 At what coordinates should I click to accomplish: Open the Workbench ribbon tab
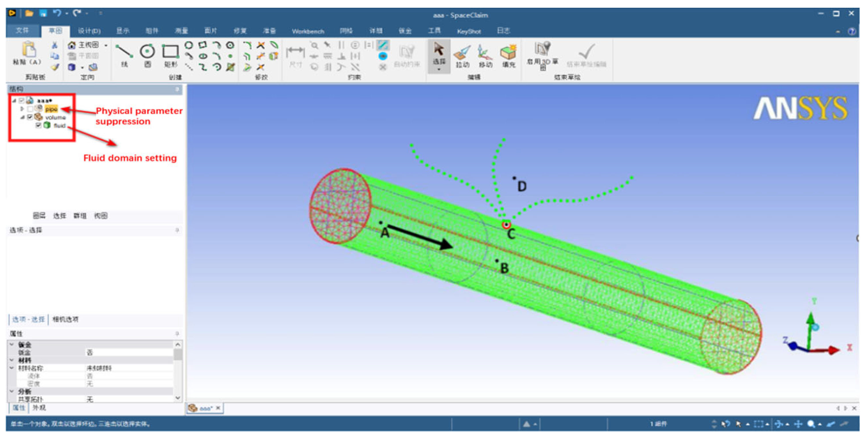[308, 31]
